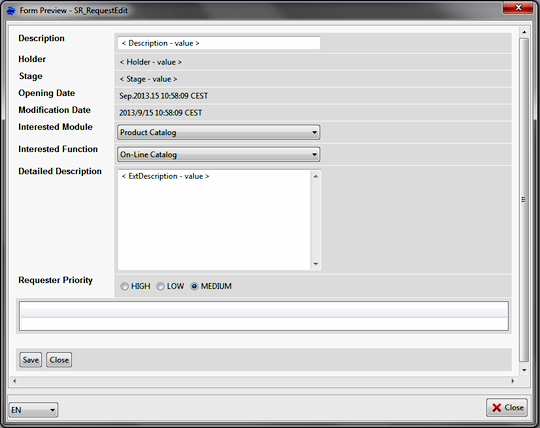Viewport: 540px width, 428px height.
Task: Select LOW requester priority
Action: click(x=160, y=286)
